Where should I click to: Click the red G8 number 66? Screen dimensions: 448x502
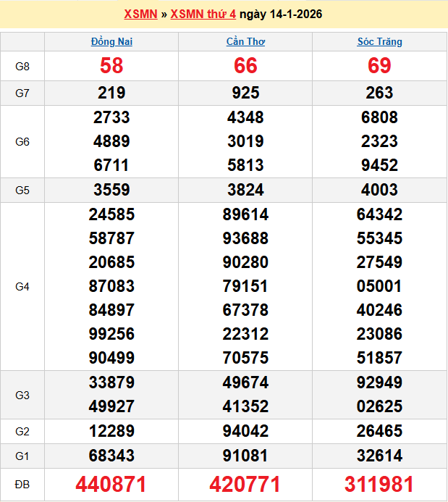245,66
